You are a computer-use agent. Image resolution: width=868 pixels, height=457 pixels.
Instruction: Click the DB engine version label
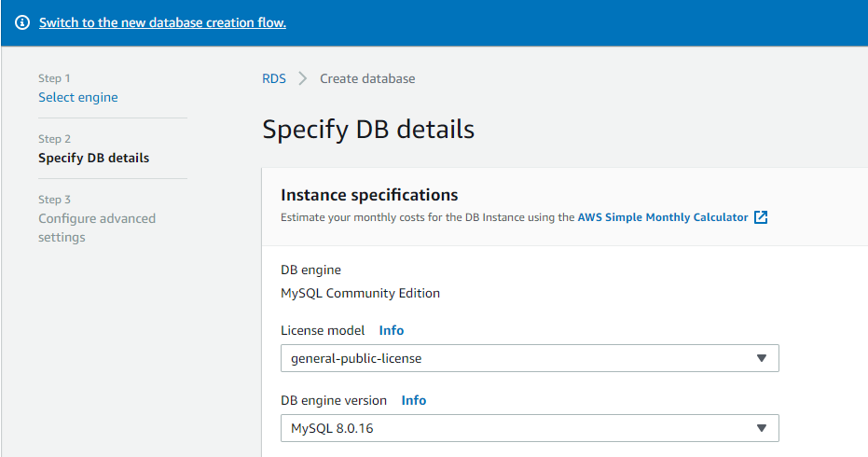[334, 400]
